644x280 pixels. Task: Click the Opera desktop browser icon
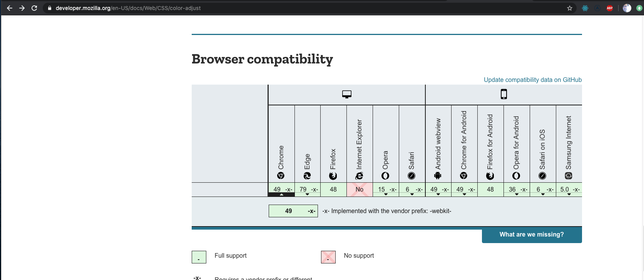coord(385,176)
